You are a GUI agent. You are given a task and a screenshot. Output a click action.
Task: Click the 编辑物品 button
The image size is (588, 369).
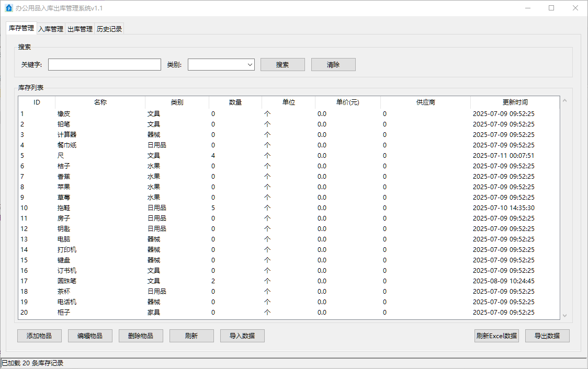[90, 336]
